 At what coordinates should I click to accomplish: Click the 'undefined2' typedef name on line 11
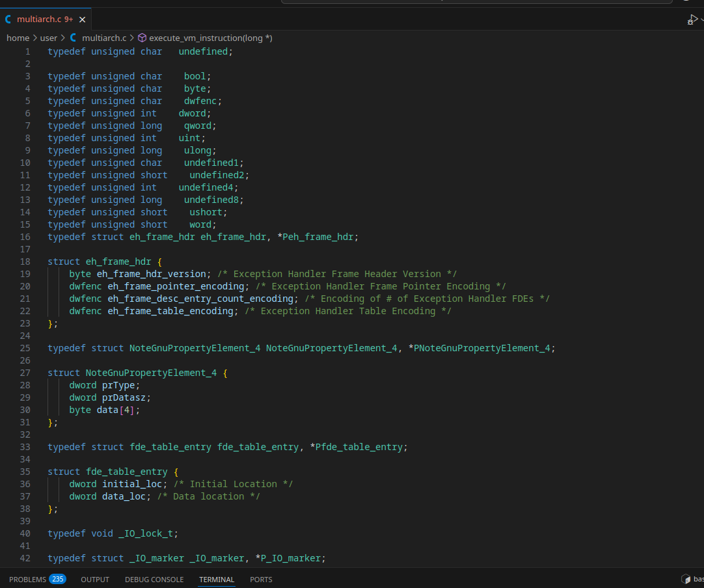click(217, 175)
